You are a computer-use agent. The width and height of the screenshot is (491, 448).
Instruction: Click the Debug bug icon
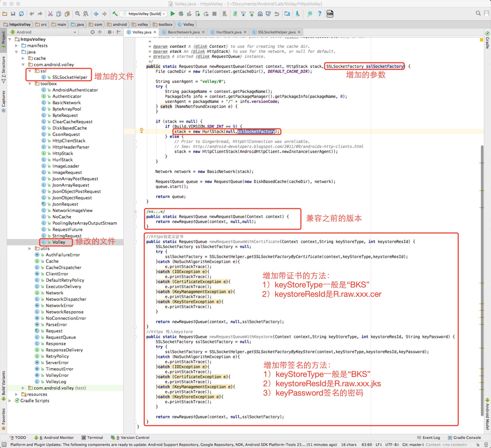click(x=181, y=14)
